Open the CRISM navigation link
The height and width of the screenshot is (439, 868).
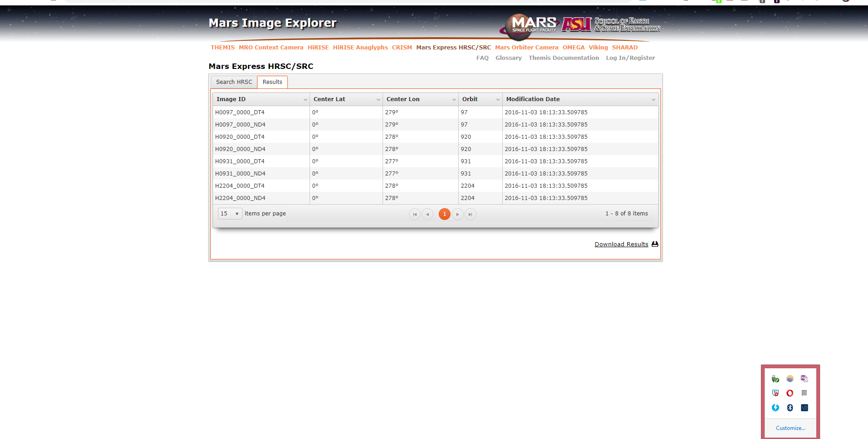coord(402,48)
